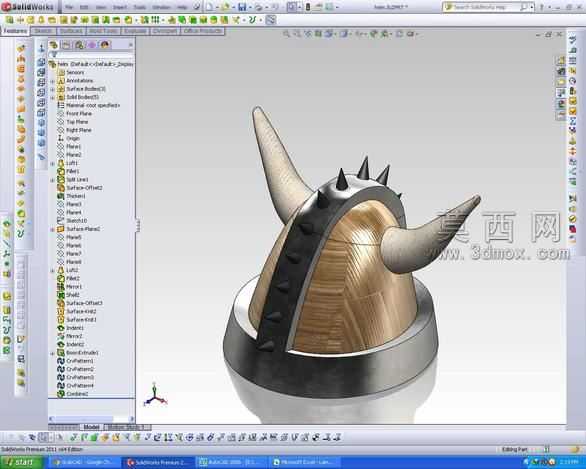586x469 pixels.
Task: Select Fillet2 in feature tree
Action: pos(73,278)
